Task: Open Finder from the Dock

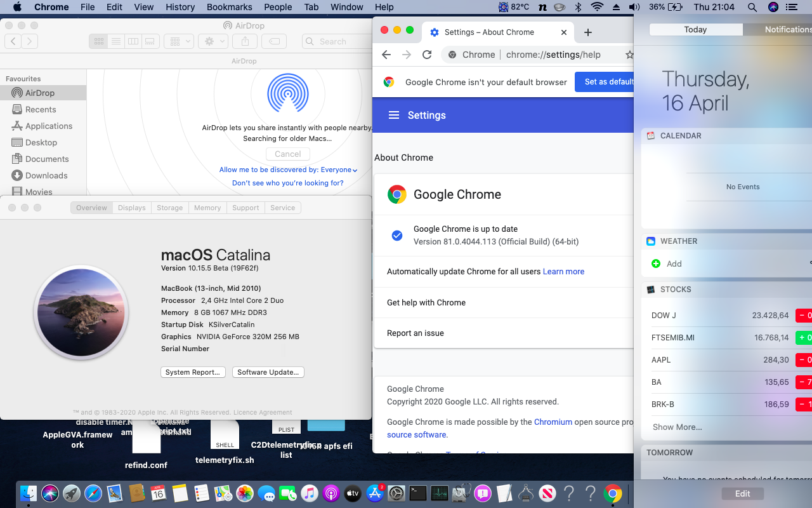Action: coord(29,493)
